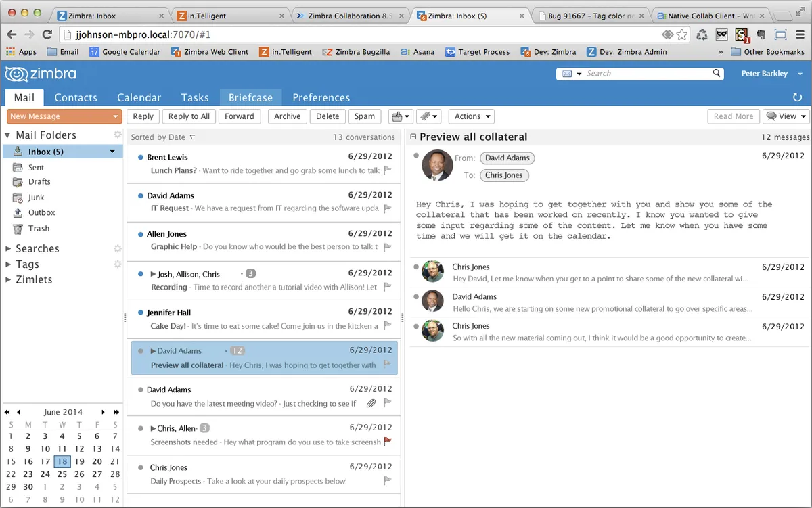
Task: Open the Outbox folder icon
Action: coord(18,213)
